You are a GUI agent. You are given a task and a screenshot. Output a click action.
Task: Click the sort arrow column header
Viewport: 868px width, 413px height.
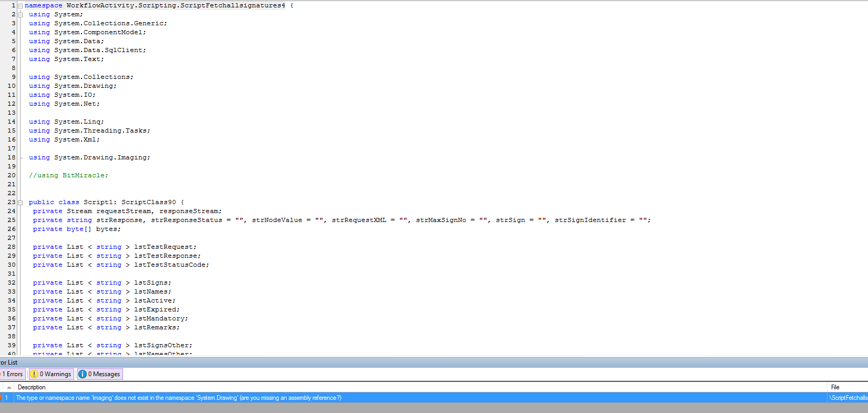click(9, 387)
